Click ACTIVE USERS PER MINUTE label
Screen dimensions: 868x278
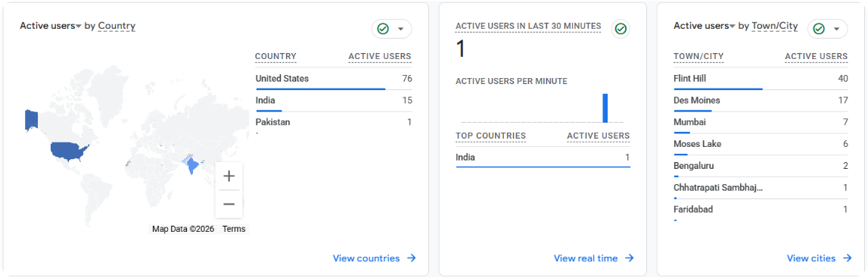[512, 81]
